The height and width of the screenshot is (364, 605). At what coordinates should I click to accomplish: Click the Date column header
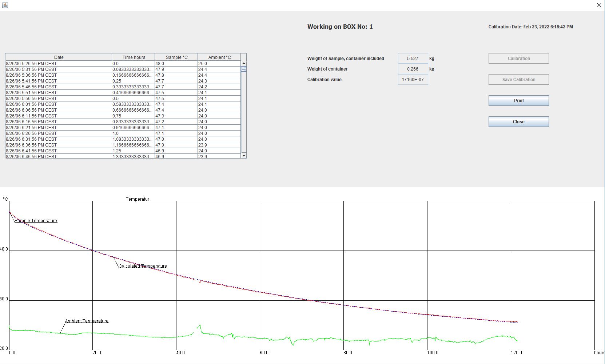pos(59,57)
